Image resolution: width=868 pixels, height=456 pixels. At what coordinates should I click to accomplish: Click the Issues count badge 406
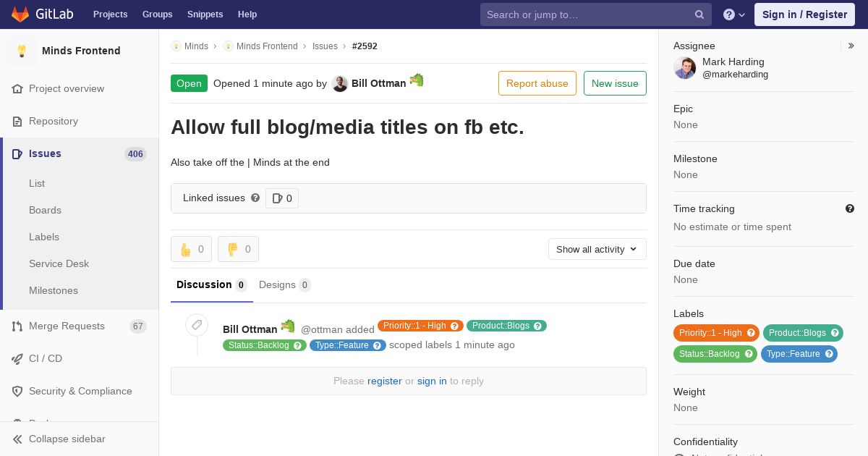click(135, 153)
